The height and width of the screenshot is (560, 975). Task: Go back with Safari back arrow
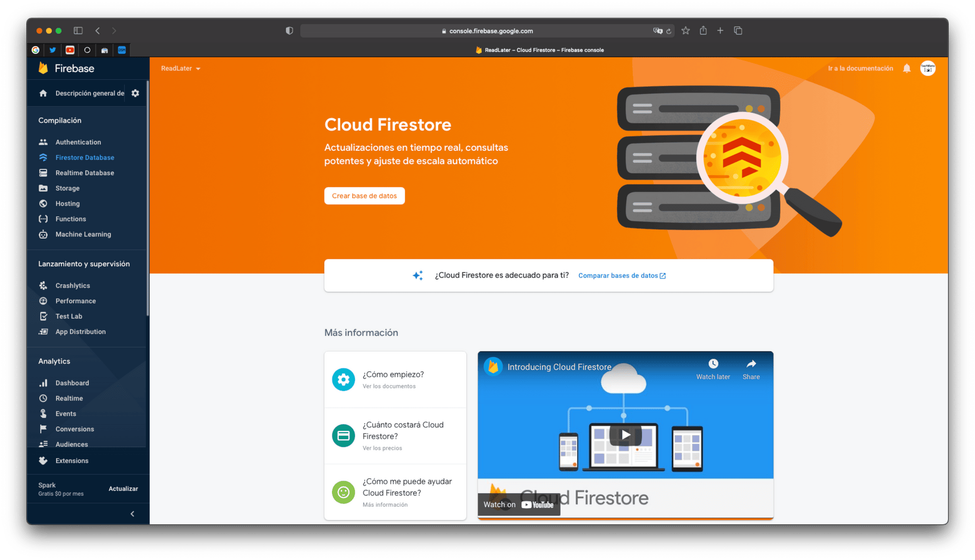coord(97,31)
